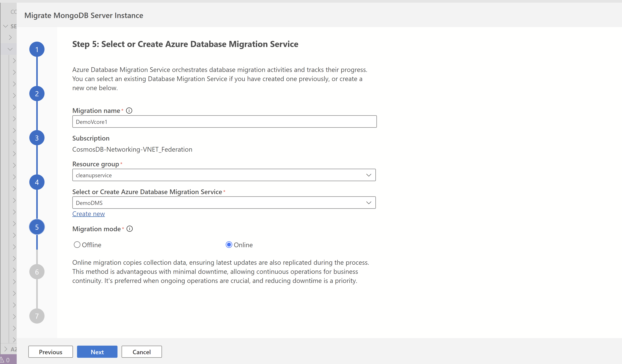Select the Offline migration mode
This screenshot has width=622, height=364.
click(x=77, y=245)
